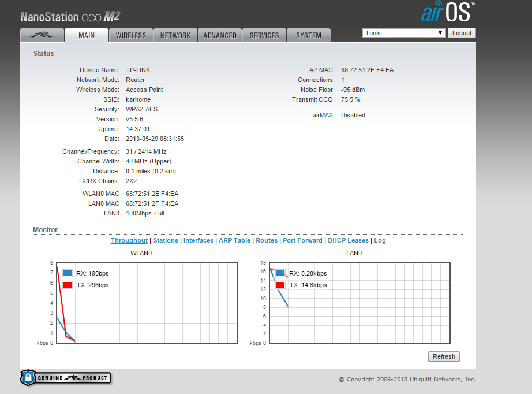Open the DHCP Leases link
This screenshot has height=394, width=532.
348,240
